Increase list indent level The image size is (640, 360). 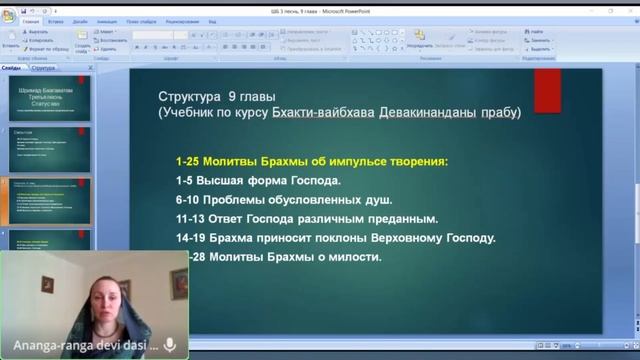[x=262, y=35]
